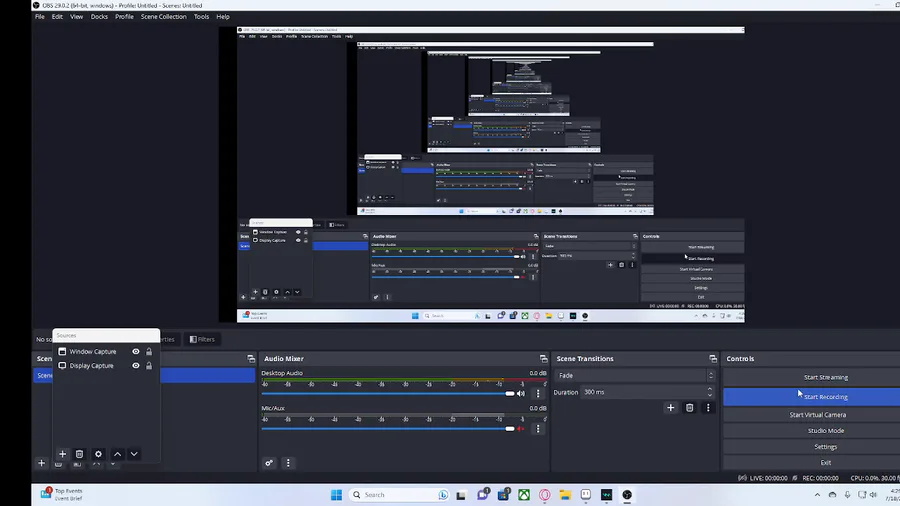Open the Tools menu
This screenshot has width=900, height=506.
[x=201, y=17]
